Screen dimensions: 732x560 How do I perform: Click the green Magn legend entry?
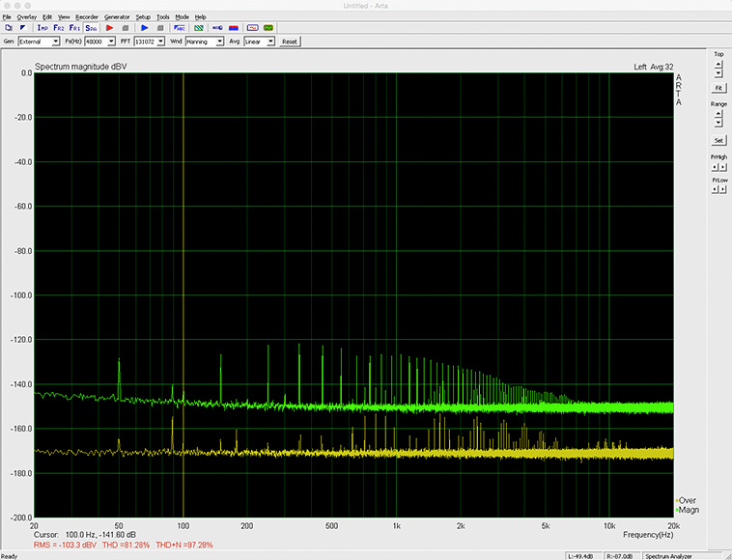tap(688, 510)
